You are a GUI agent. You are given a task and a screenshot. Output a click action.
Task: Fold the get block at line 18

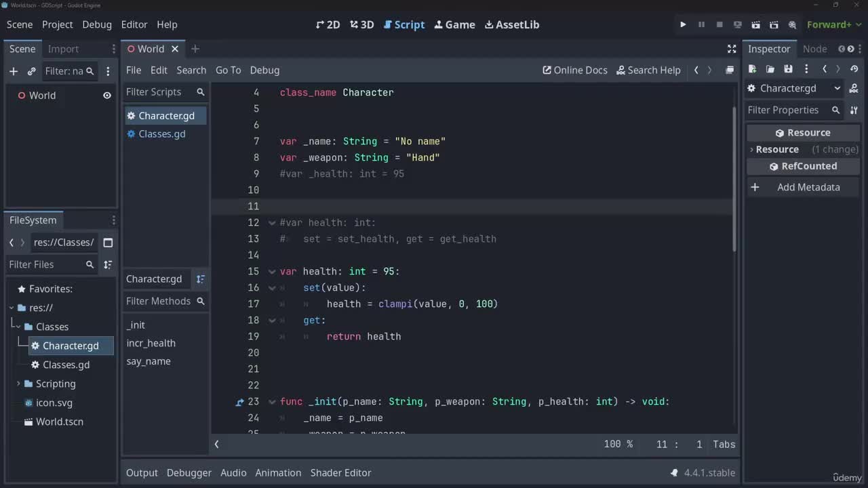point(273,320)
